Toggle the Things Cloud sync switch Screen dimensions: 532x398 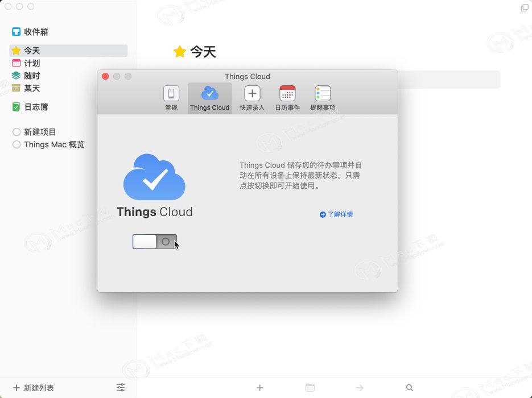[155, 242]
